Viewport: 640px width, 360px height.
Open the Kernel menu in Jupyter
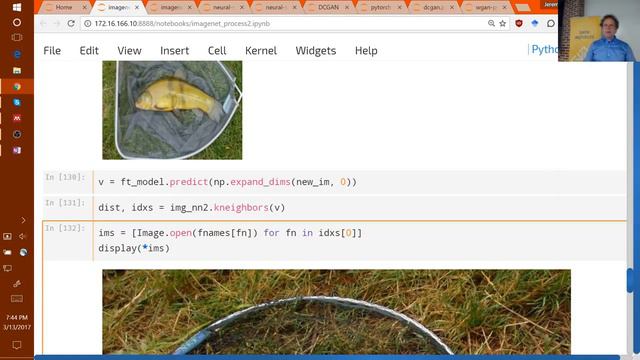[261, 51]
